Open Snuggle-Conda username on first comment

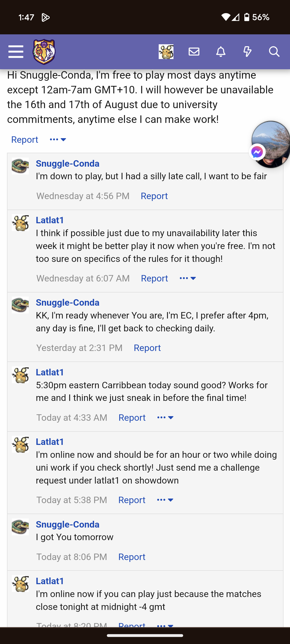pyautogui.click(x=68, y=163)
